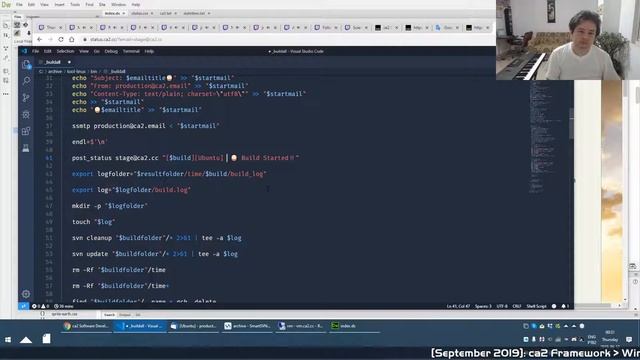Select the index.ds document tab in Dreamweaver

click(111, 13)
